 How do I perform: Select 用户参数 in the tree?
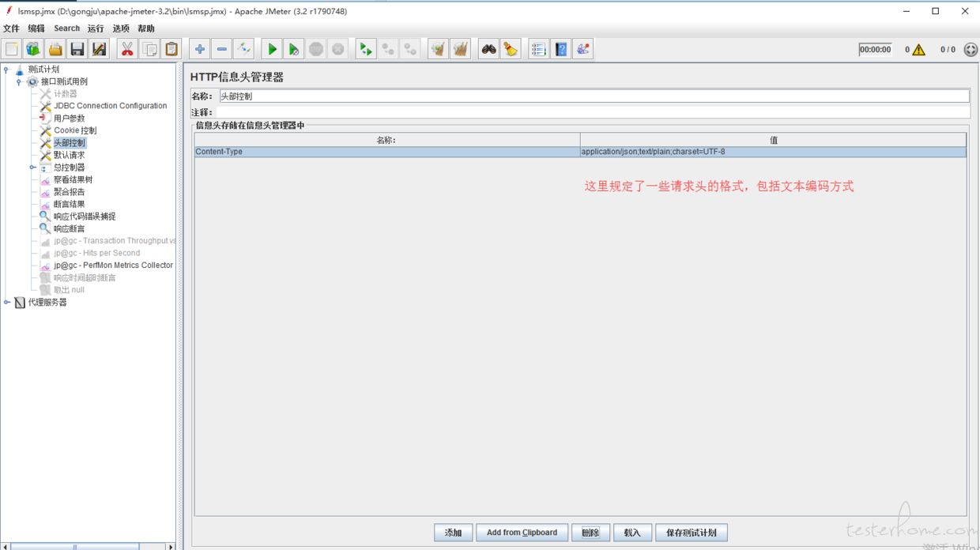pyautogui.click(x=69, y=119)
